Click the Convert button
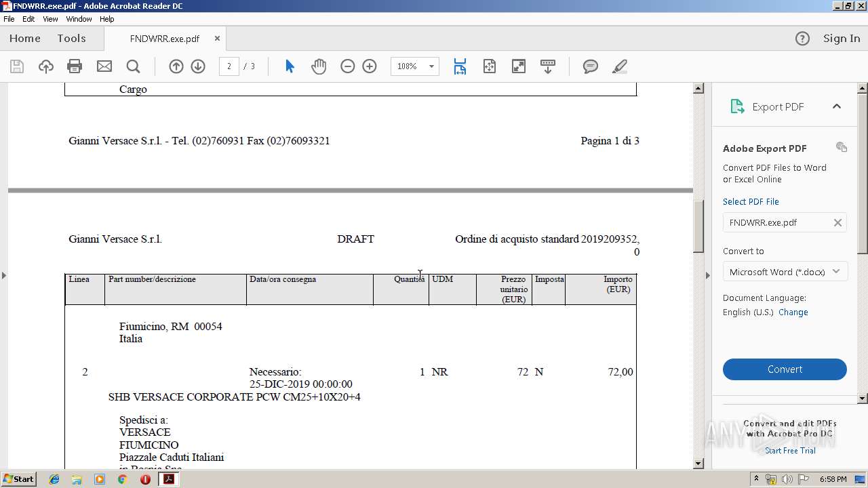Image resolution: width=868 pixels, height=488 pixels. 785,369
